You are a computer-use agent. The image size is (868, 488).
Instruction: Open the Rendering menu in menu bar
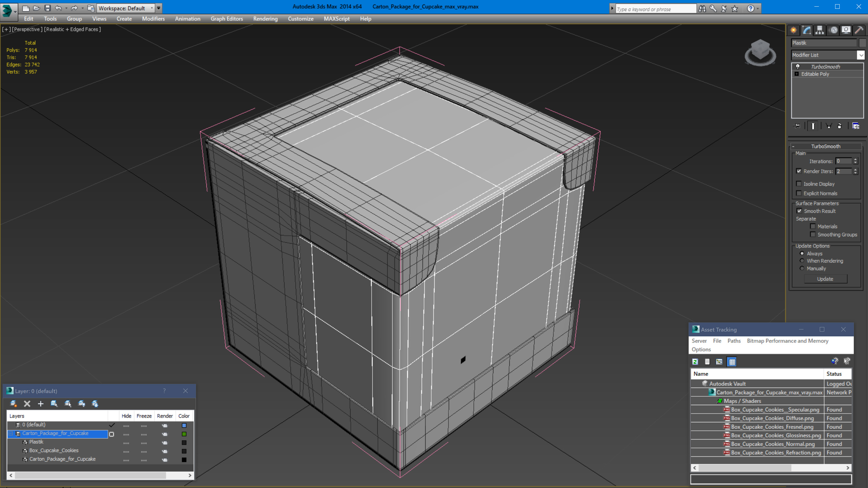click(x=265, y=18)
